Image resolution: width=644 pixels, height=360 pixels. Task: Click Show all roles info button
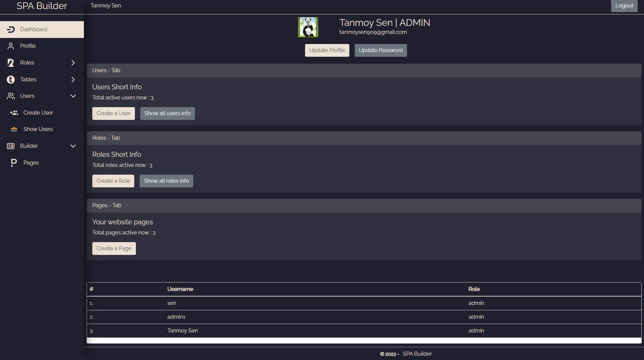(x=166, y=181)
